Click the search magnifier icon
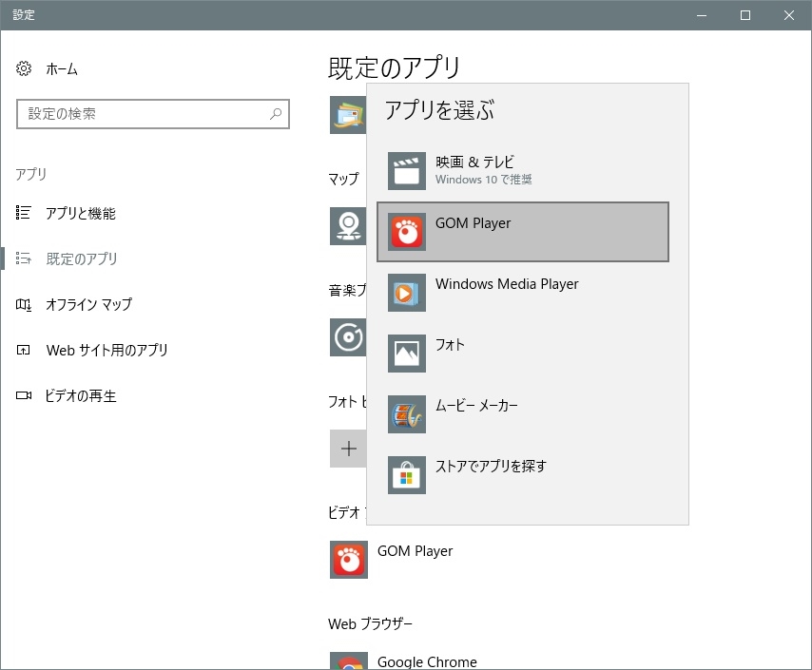 tap(276, 114)
